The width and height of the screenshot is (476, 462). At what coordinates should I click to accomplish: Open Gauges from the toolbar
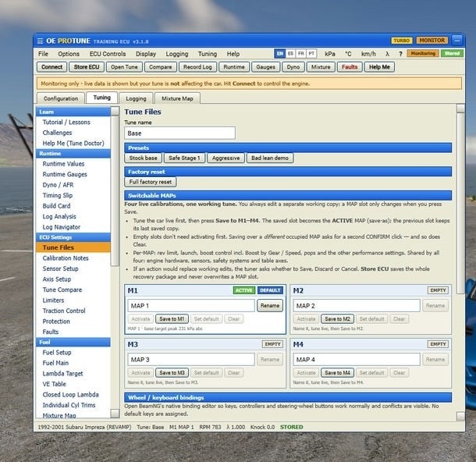265,67
